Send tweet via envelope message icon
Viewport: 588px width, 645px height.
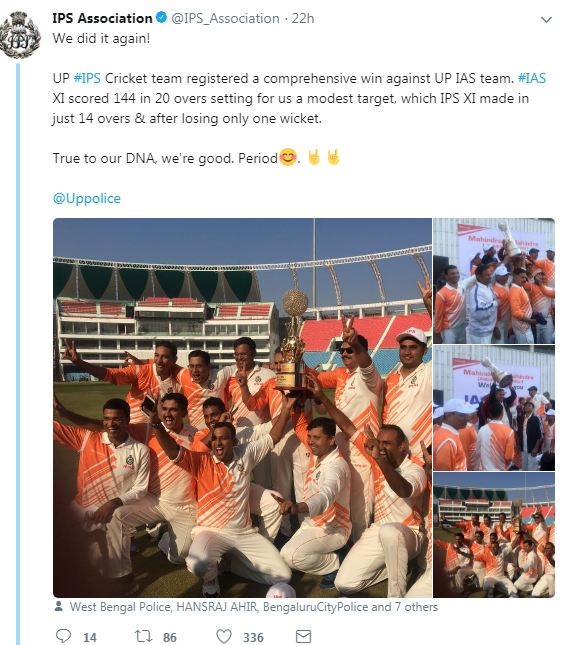(x=303, y=636)
